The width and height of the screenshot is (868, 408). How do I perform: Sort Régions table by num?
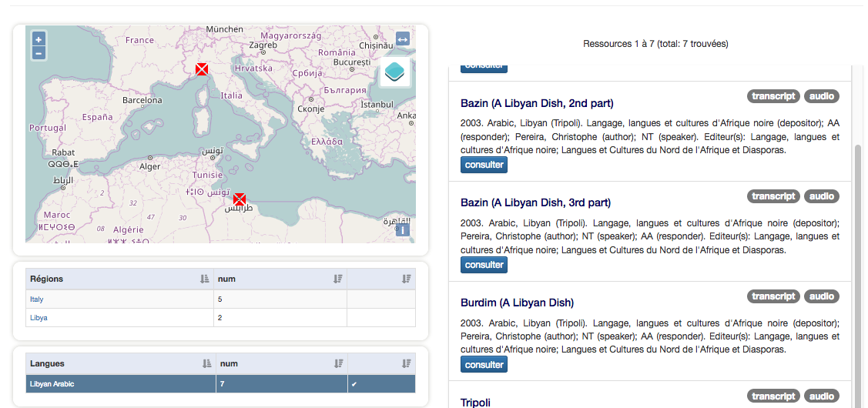point(337,279)
